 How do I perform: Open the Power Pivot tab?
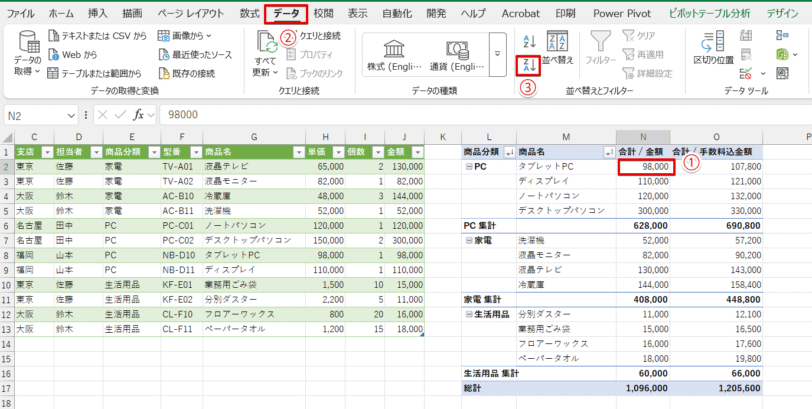(622, 14)
